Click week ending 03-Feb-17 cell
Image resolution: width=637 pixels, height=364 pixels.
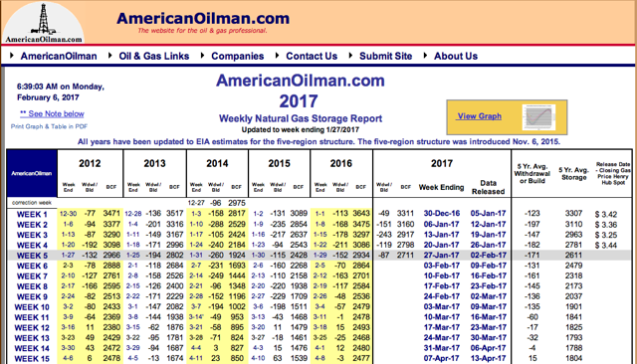(x=442, y=266)
